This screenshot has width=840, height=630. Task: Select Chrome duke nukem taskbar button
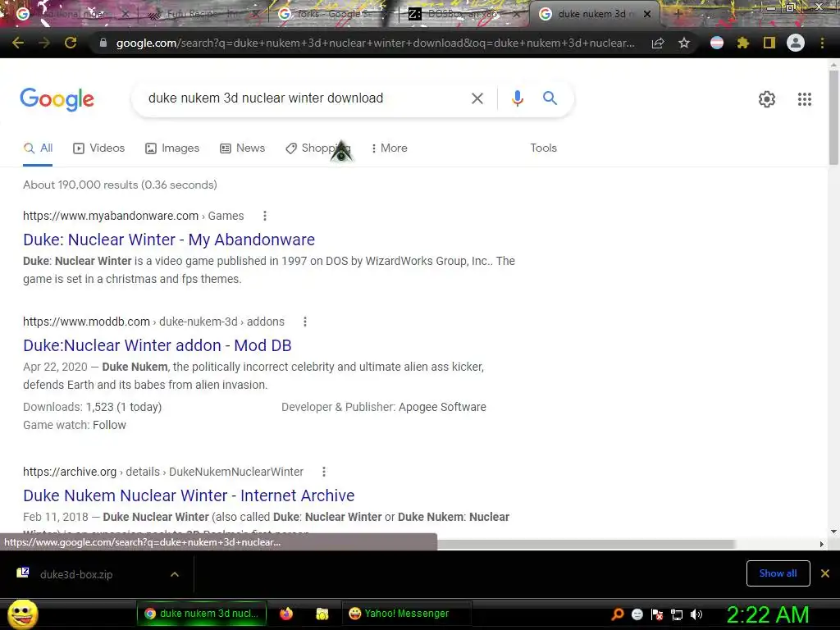202,614
